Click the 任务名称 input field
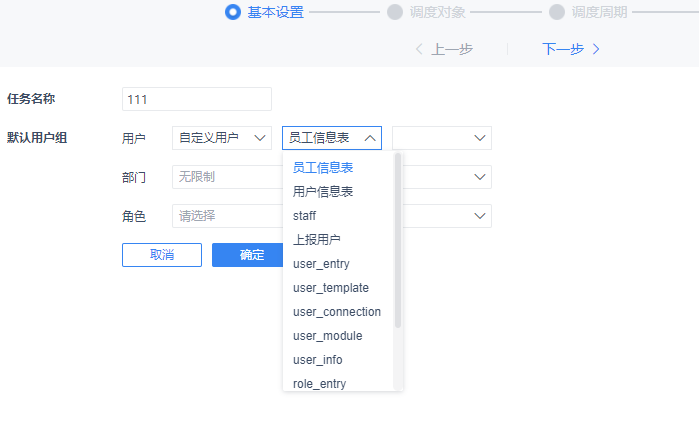Image resolution: width=699 pixels, height=439 pixels. click(196, 99)
